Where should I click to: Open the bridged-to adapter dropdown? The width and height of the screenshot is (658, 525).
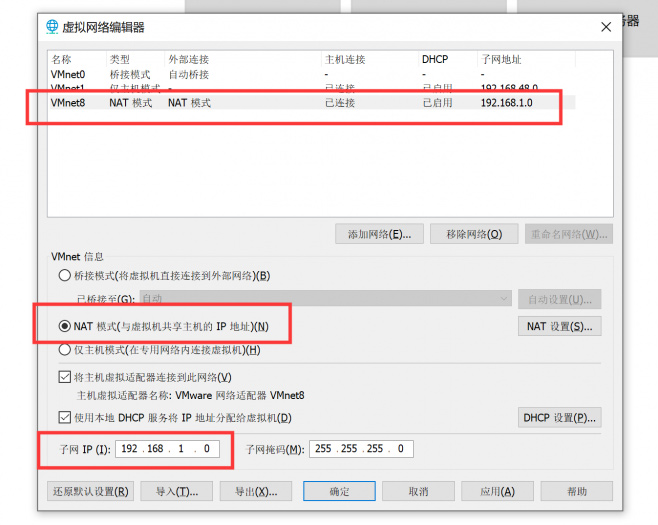click(326, 299)
